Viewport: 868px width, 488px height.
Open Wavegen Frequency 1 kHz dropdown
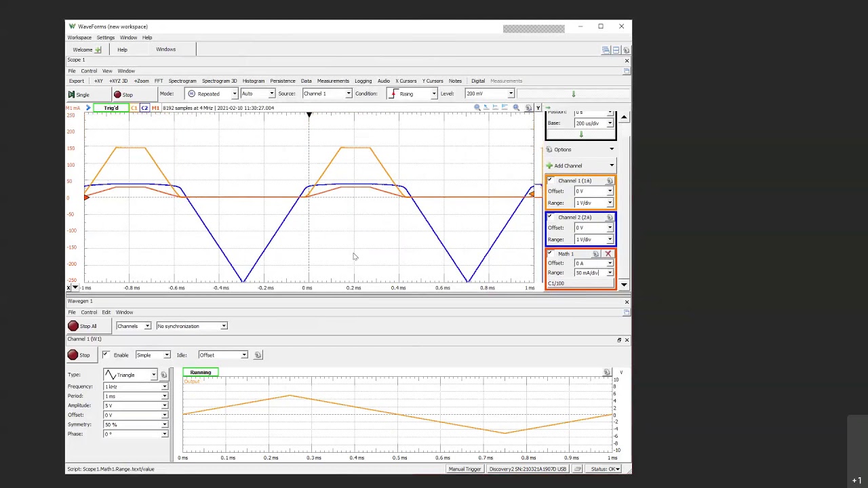(164, 387)
